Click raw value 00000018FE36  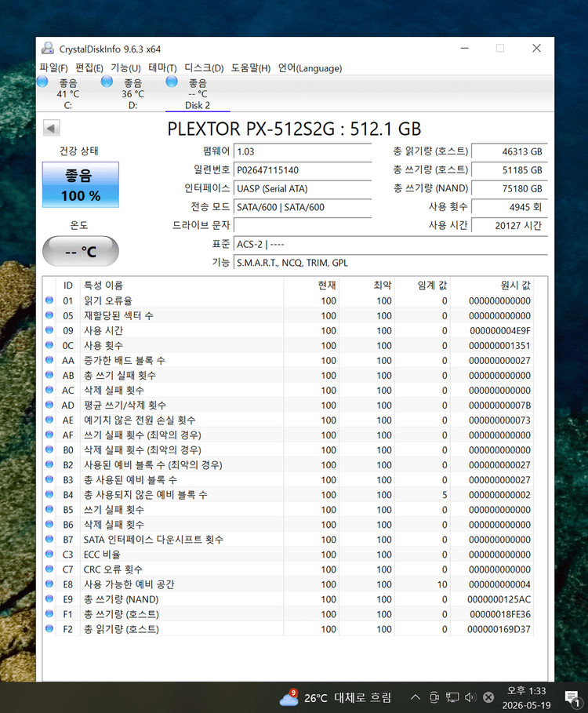500,614
